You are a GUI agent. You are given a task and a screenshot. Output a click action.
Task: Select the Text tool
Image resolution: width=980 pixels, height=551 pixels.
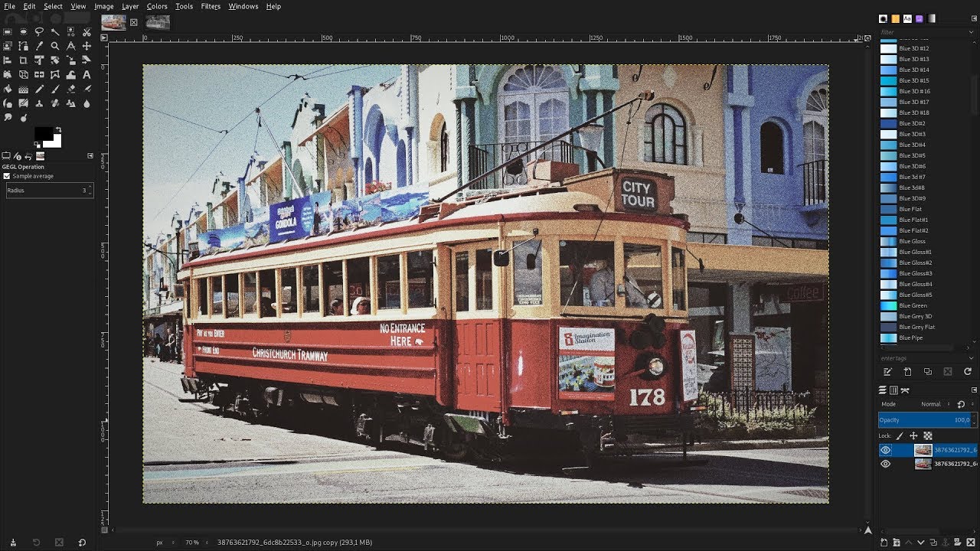point(87,75)
